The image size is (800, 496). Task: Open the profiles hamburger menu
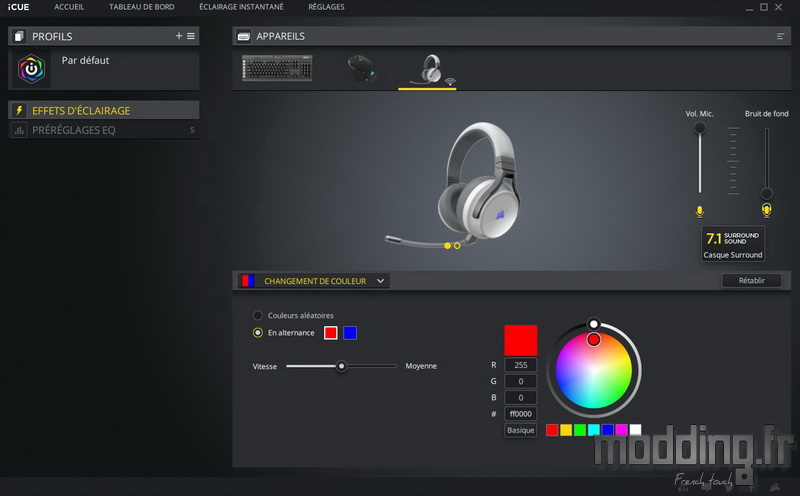click(x=191, y=36)
